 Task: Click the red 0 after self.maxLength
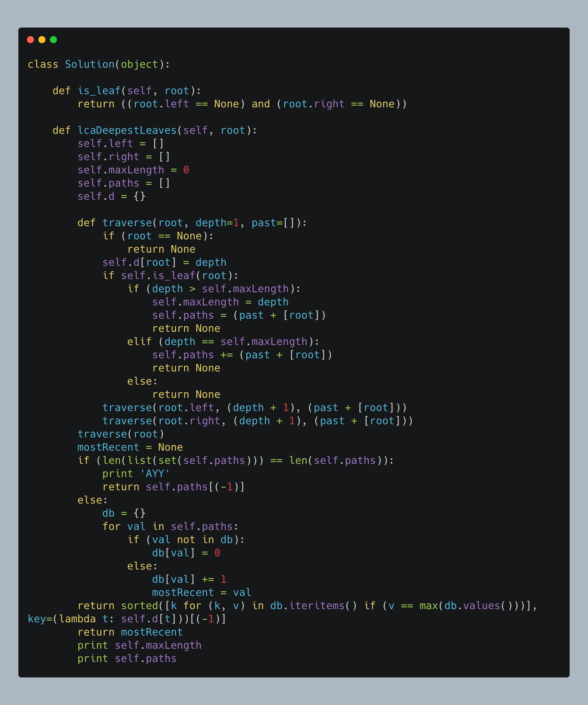[186, 170]
